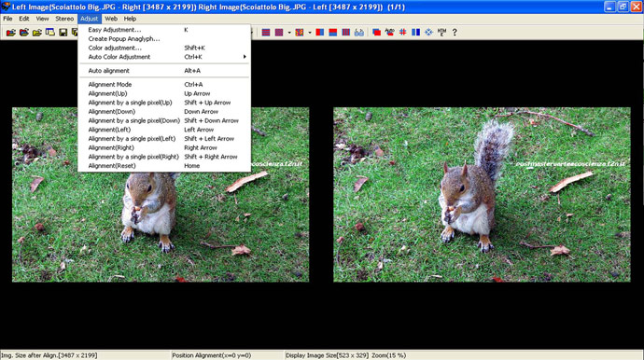
Task: Click the swap left/right overlapping squares icon
Action: 376,33
